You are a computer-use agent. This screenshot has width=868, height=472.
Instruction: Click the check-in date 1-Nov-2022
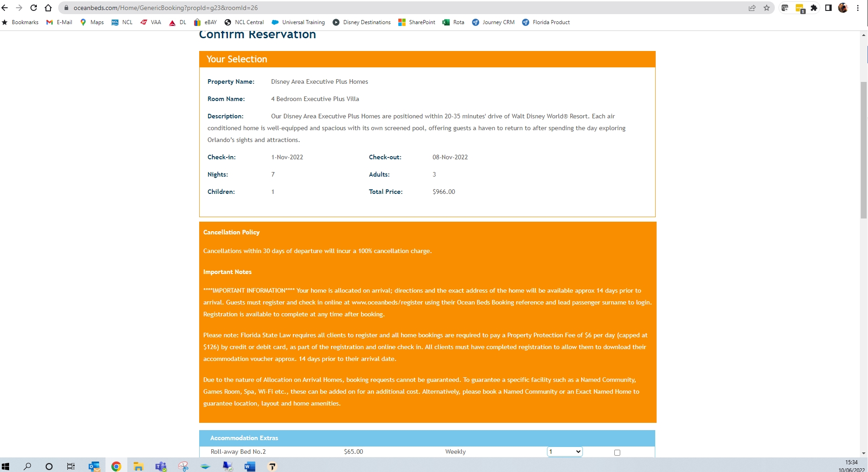tap(287, 157)
